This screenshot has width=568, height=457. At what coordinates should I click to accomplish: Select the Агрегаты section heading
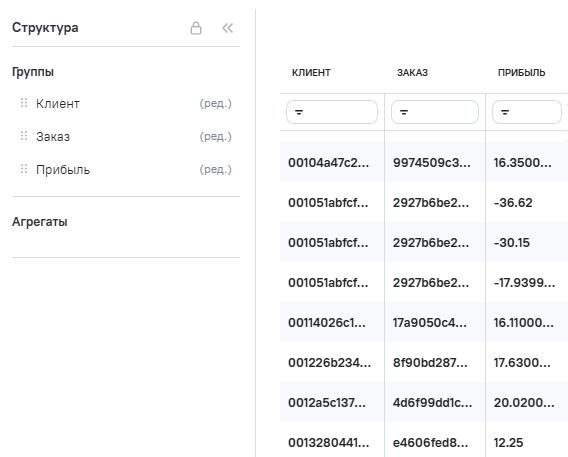click(40, 222)
